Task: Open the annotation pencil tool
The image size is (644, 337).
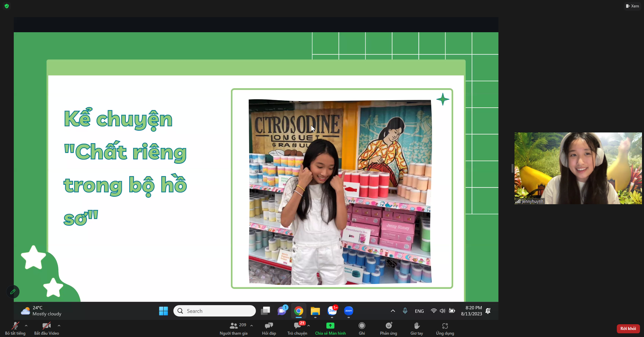Action: 13,292
